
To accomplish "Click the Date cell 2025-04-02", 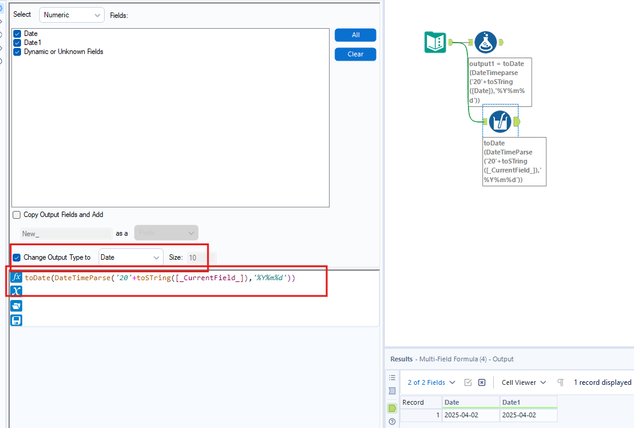I will (x=470, y=415).
